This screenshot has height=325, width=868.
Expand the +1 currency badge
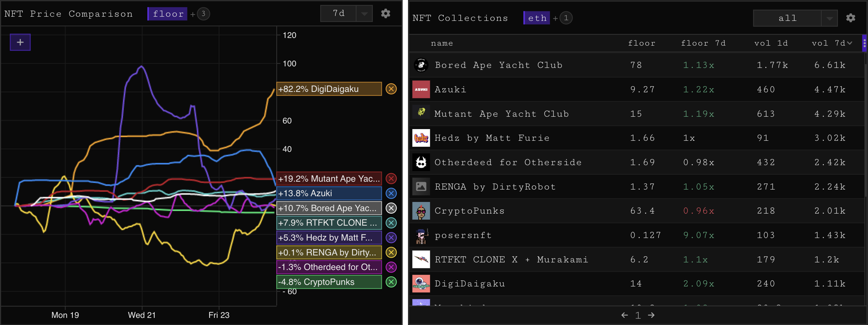point(566,18)
